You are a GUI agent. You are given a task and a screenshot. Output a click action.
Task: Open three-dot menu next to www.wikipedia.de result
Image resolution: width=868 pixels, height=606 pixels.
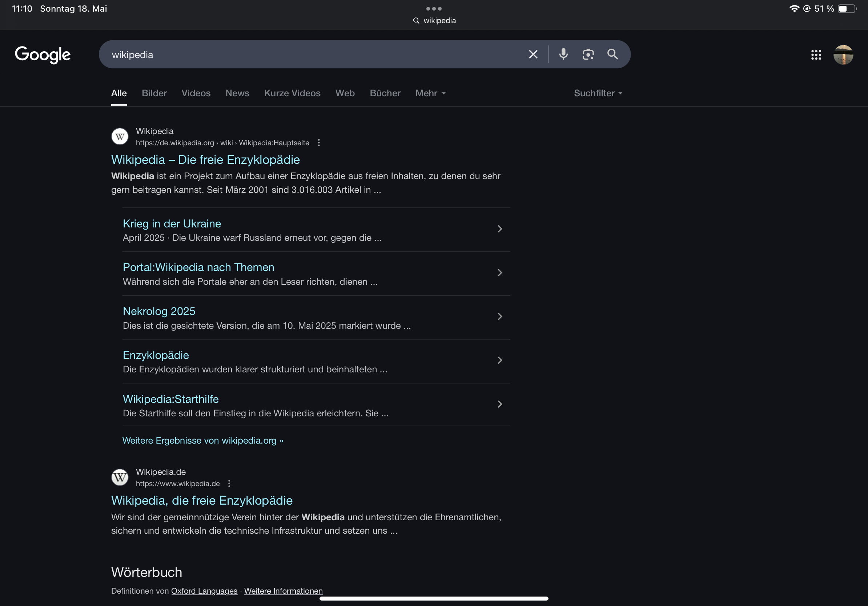[229, 484]
